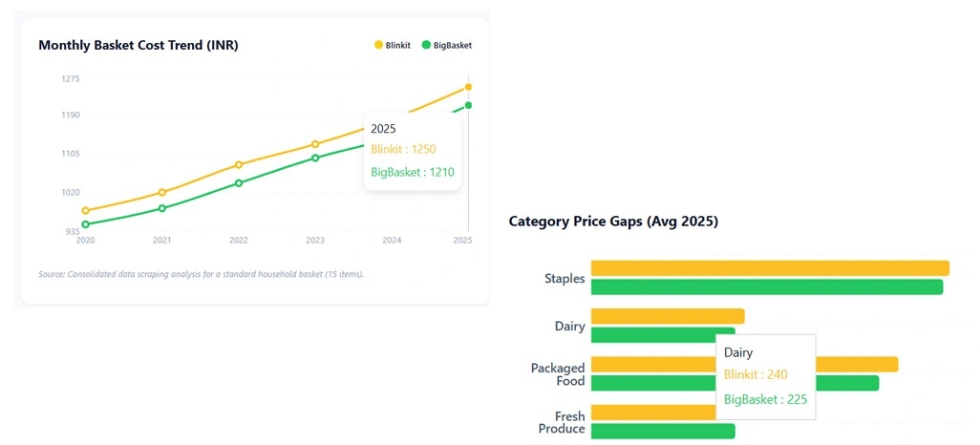
Task: Click the Blinkit 2025 data point
Action: [468, 87]
